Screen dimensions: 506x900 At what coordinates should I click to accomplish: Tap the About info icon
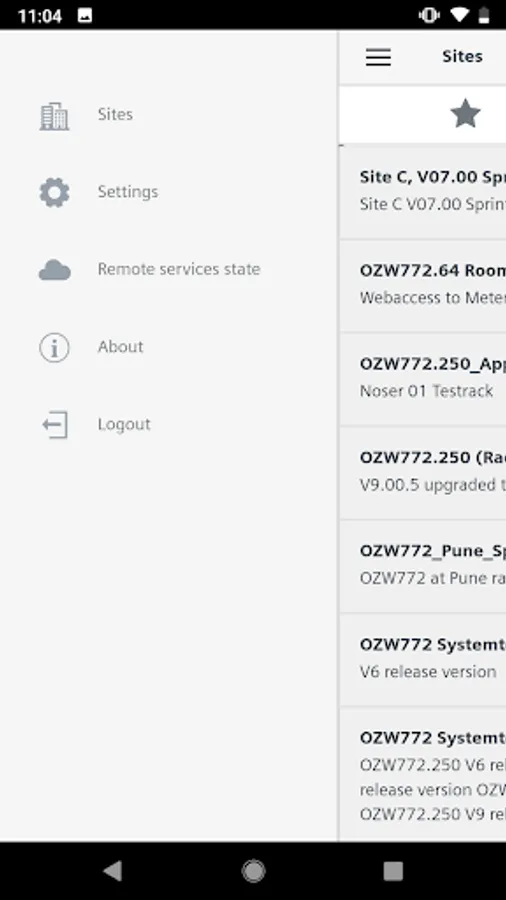click(55, 347)
